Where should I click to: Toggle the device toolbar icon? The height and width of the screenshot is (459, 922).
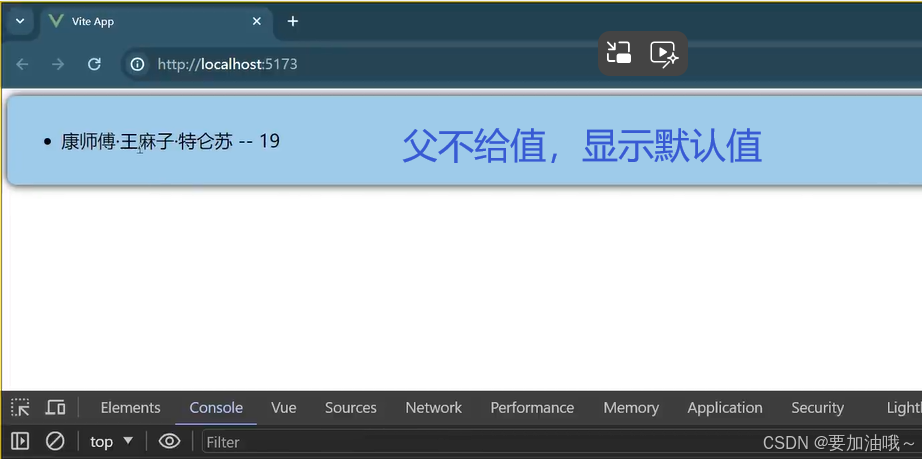56,407
